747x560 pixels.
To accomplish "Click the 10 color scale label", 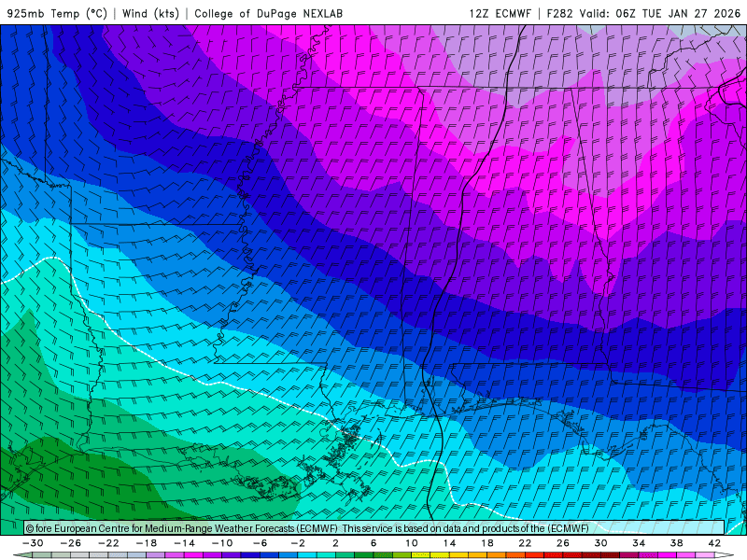I will [x=412, y=543].
